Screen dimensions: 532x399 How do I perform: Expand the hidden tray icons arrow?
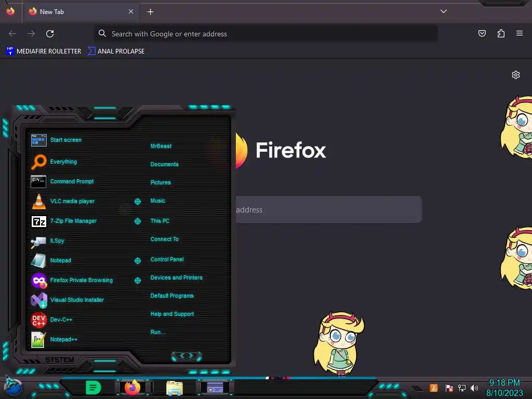(x=417, y=389)
